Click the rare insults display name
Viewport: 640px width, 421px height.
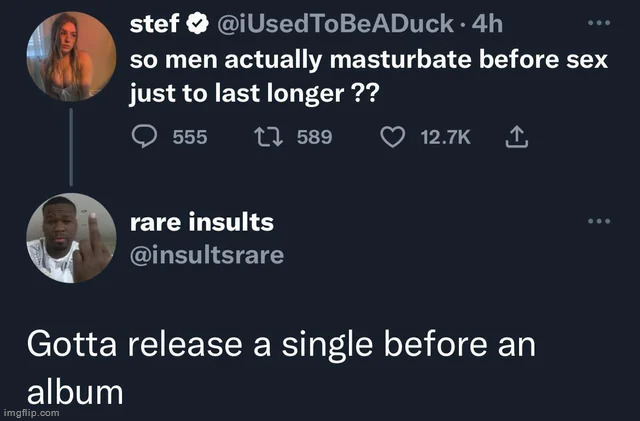click(x=202, y=222)
